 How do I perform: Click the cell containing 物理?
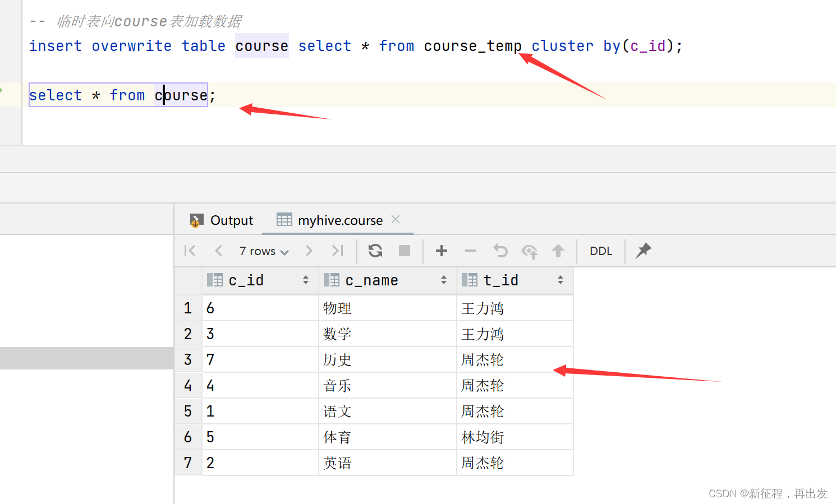coord(388,308)
